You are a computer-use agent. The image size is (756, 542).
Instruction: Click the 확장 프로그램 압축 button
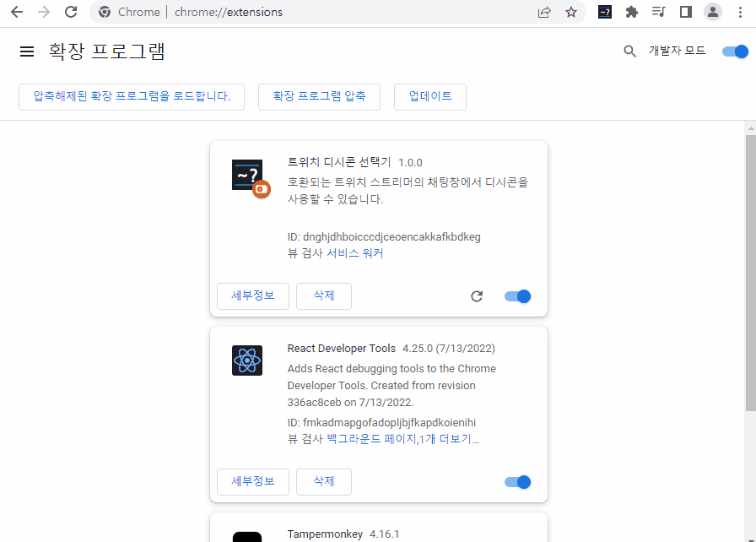point(319,97)
